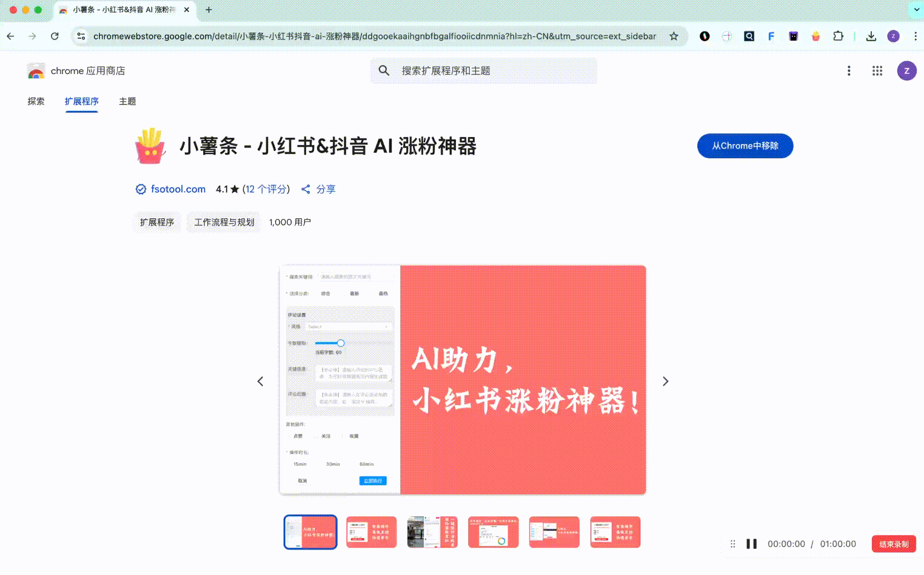
Task: Open the french fries extension in toolbar
Action: (x=816, y=36)
